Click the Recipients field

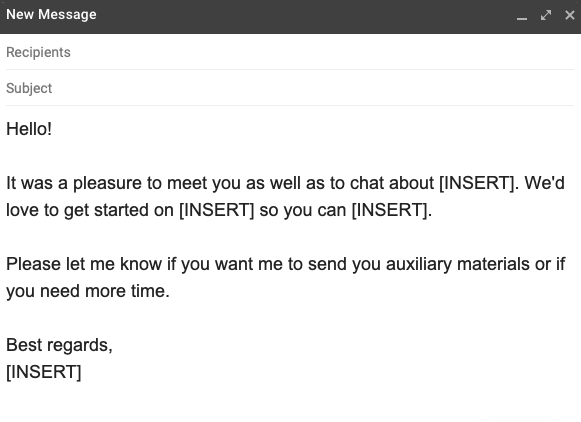[x=290, y=52]
